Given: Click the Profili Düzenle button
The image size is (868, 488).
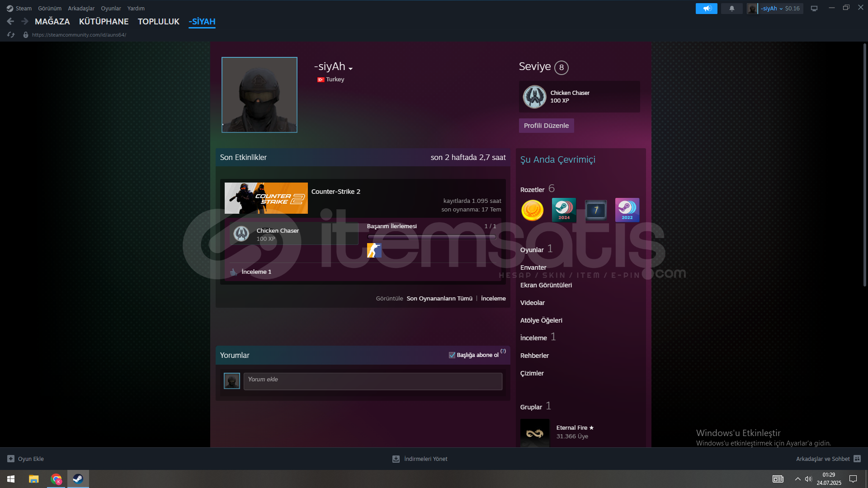Looking at the screenshot, I should point(546,126).
